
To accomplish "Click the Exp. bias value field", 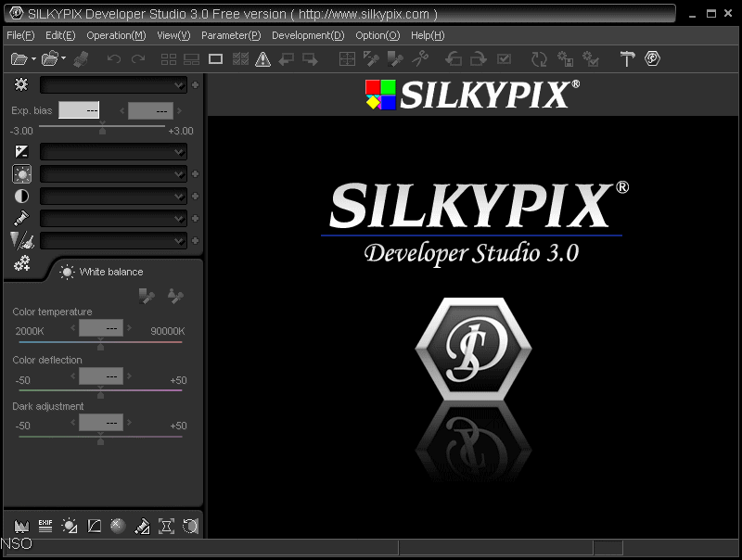I will [79, 110].
